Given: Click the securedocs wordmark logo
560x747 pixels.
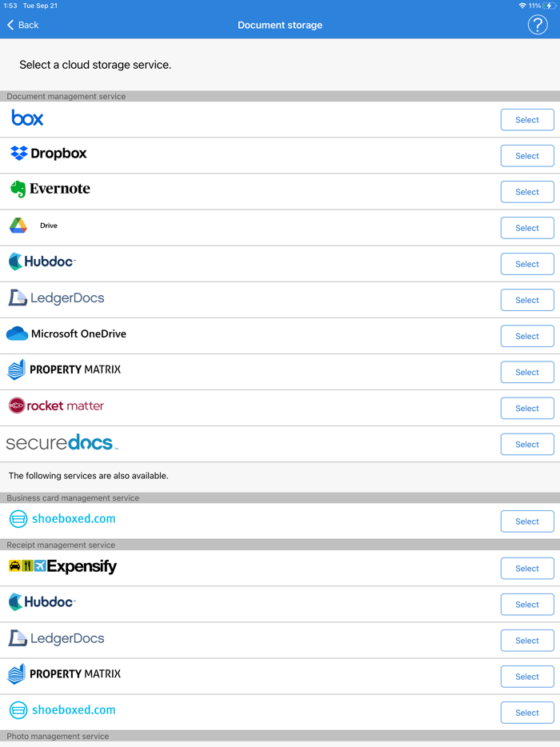Looking at the screenshot, I should tap(60, 441).
